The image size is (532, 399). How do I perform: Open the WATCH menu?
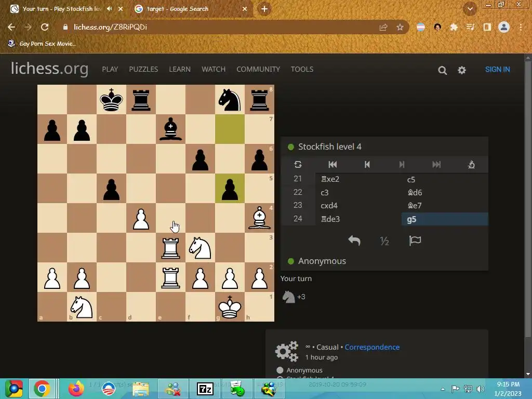[214, 69]
